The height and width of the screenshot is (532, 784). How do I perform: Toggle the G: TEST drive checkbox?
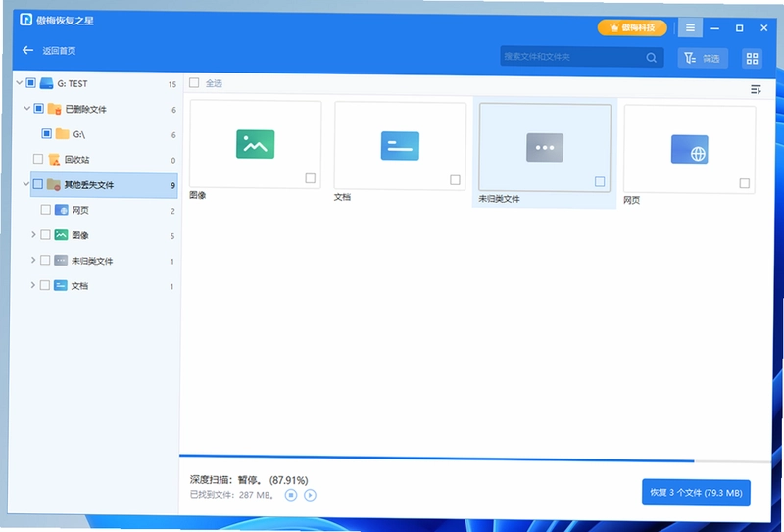[x=30, y=83]
